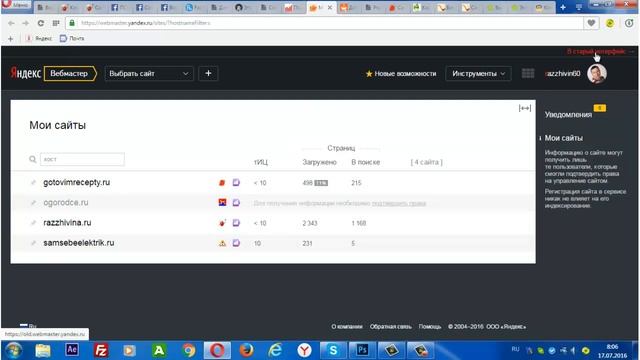This screenshot has height=360, width=640.
Task: Open the Yandex services grid icon
Action: [x=528, y=73]
